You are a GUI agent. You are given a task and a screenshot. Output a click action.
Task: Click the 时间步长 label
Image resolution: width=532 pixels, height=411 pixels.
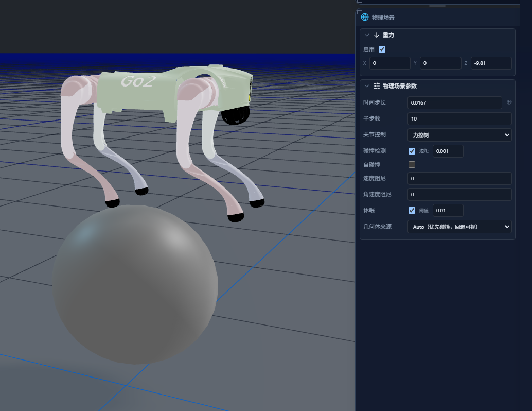tap(374, 102)
